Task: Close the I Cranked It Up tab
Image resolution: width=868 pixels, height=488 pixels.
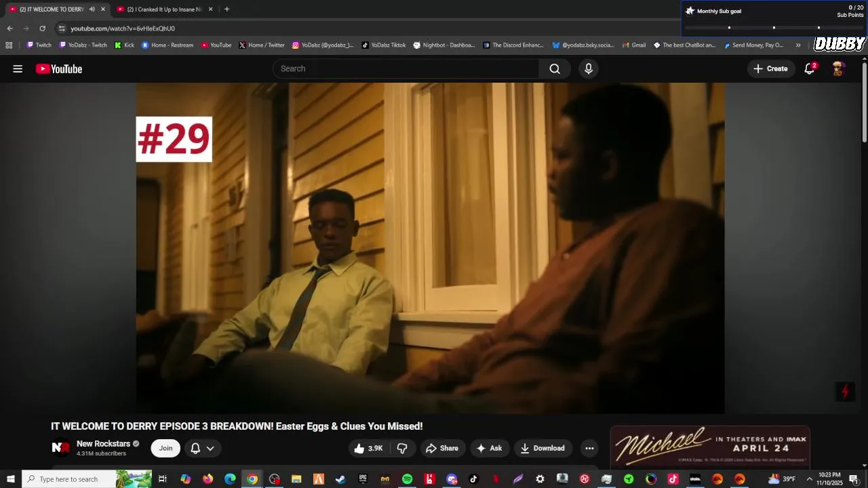Action: [210, 9]
